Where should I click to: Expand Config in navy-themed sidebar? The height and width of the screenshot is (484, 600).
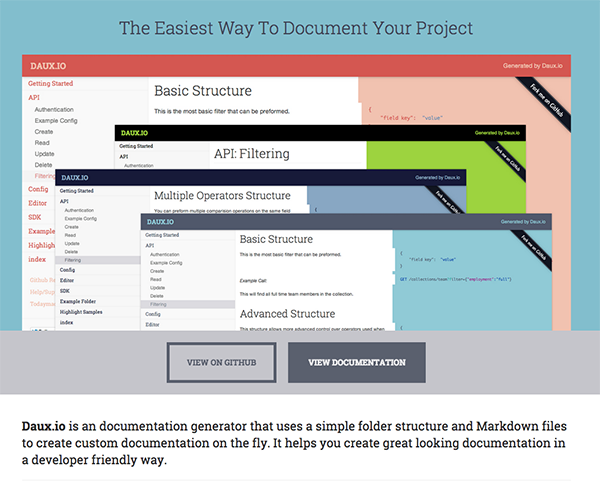point(67,270)
